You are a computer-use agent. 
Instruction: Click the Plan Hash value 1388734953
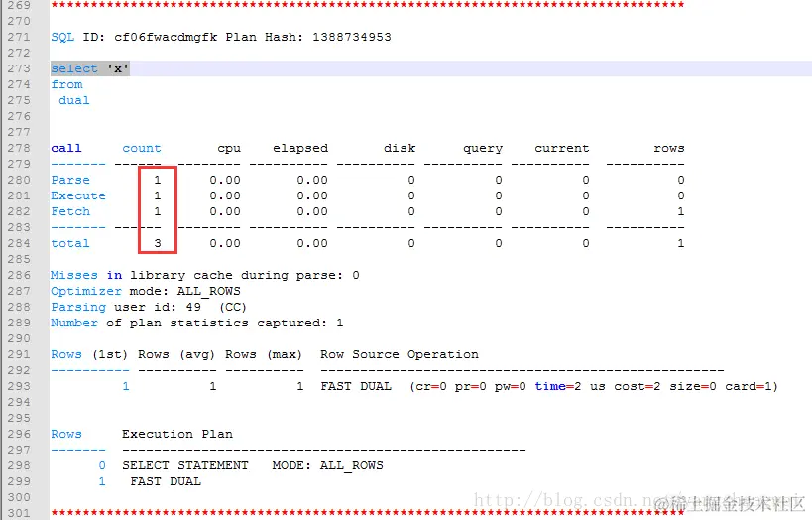(x=352, y=38)
